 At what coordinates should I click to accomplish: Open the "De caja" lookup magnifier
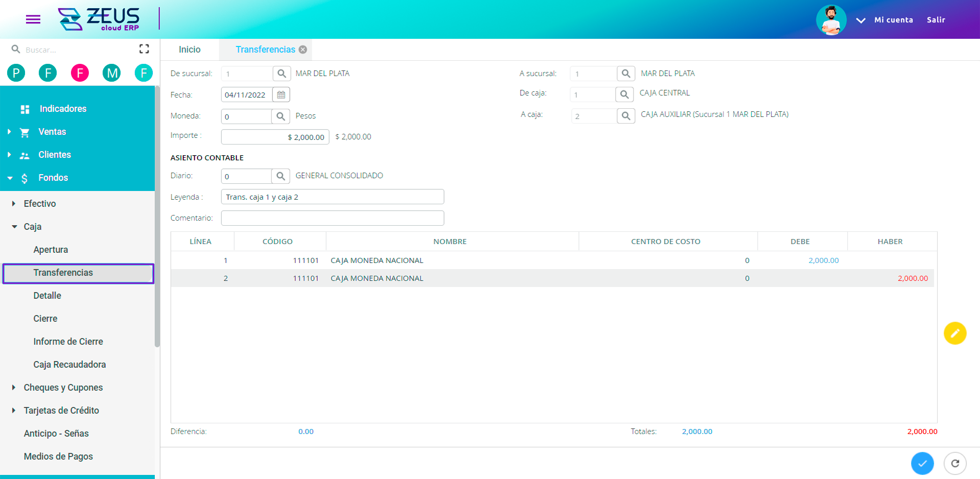click(x=625, y=94)
